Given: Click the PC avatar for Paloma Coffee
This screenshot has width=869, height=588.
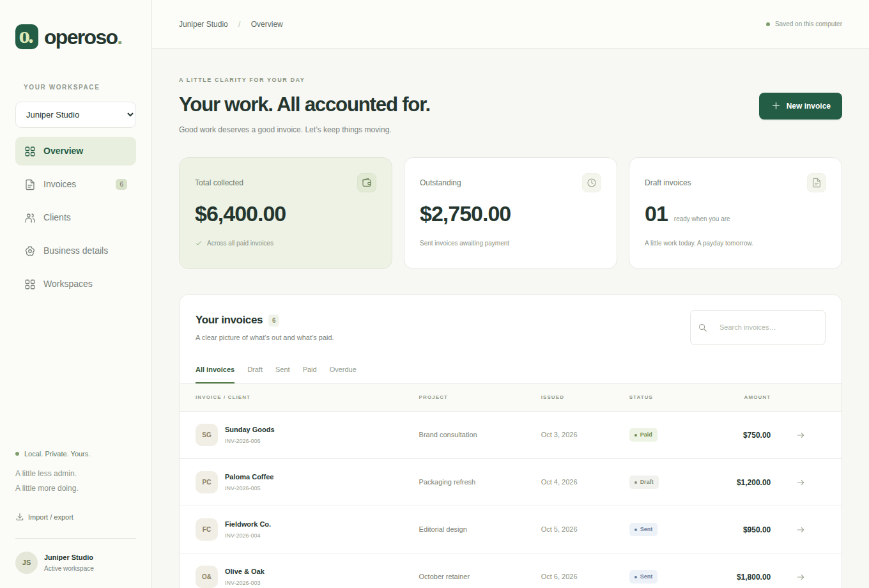Looking at the screenshot, I should tap(206, 482).
